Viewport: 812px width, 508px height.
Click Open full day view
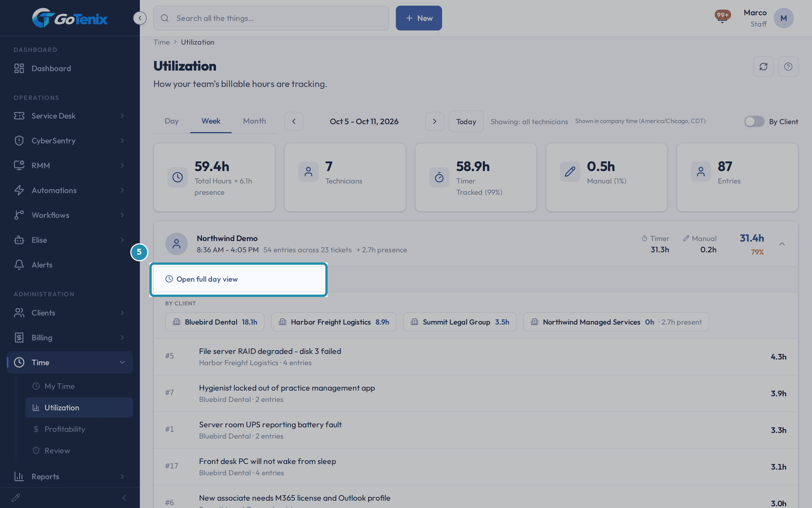(x=202, y=279)
